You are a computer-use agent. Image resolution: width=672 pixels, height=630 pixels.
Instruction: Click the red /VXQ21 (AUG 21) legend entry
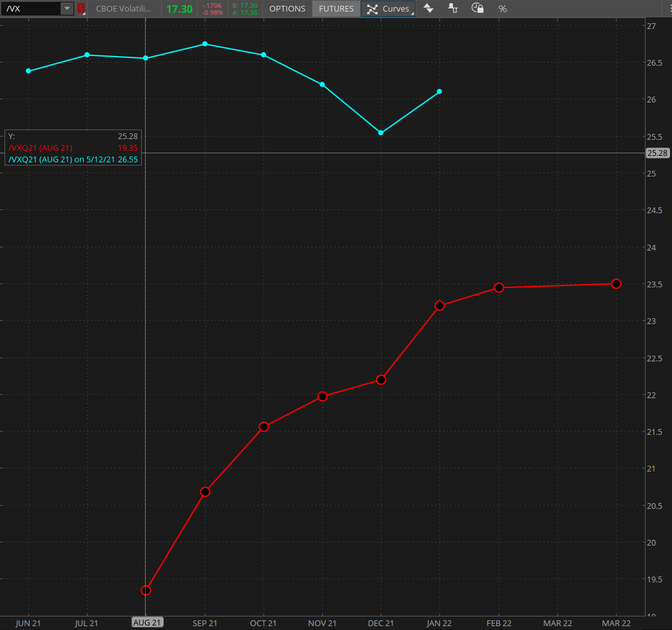tap(40, 148)
